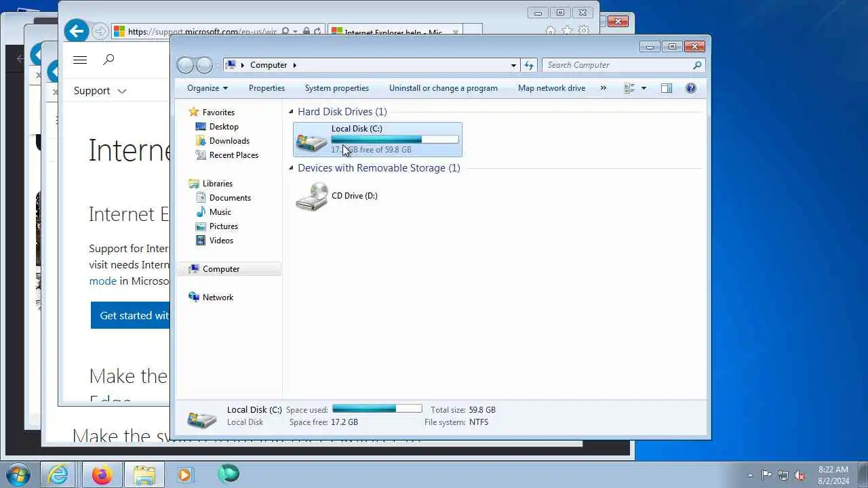Click System properties in the toolbar
Image resolution: width=868 pixels, height=488 pixels.
[x=337, y=88]
